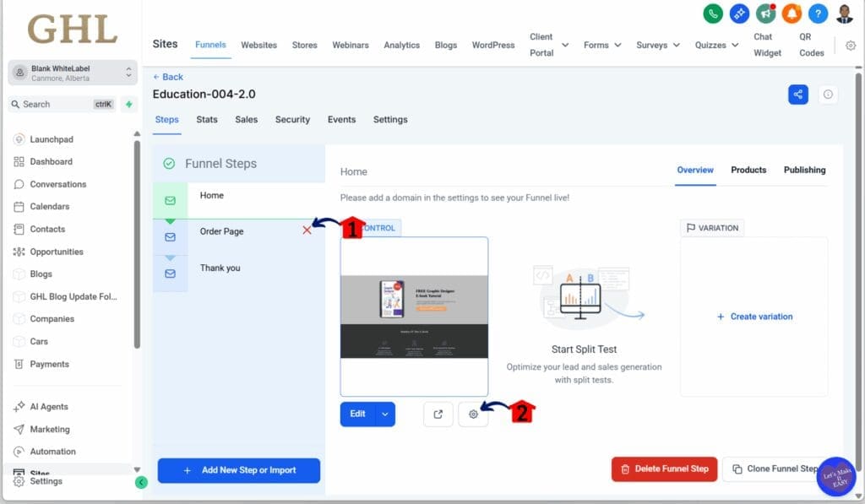The height and width of the screenshot is (504, 865).
Task: Open the Automation sidebar item
Action: (x=56, y=451)
